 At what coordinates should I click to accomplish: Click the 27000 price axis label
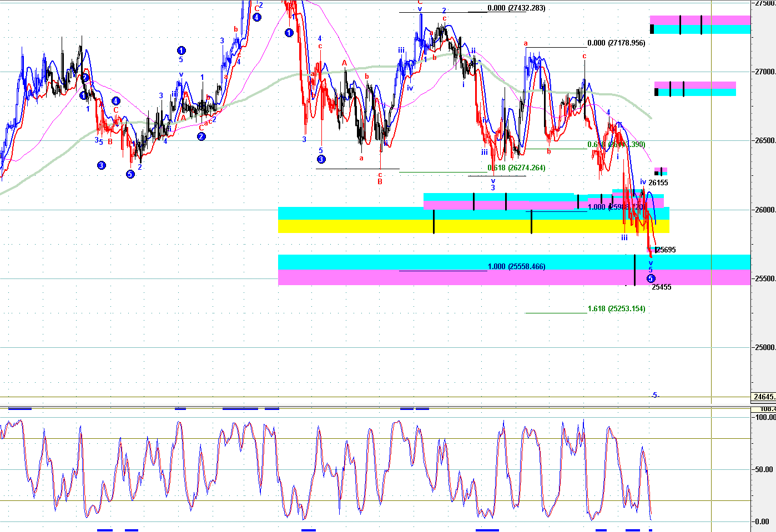tap(764, 72)
